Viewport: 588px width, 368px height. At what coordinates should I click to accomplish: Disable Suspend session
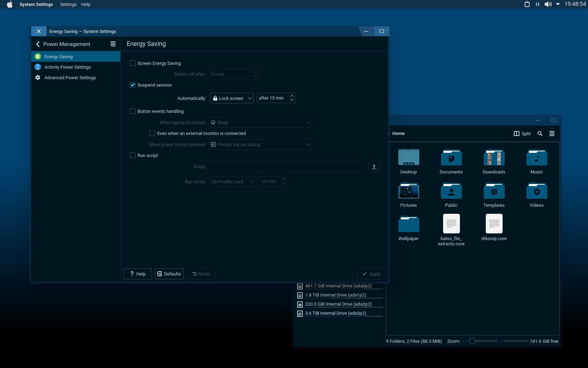click(x=133, y=85)
